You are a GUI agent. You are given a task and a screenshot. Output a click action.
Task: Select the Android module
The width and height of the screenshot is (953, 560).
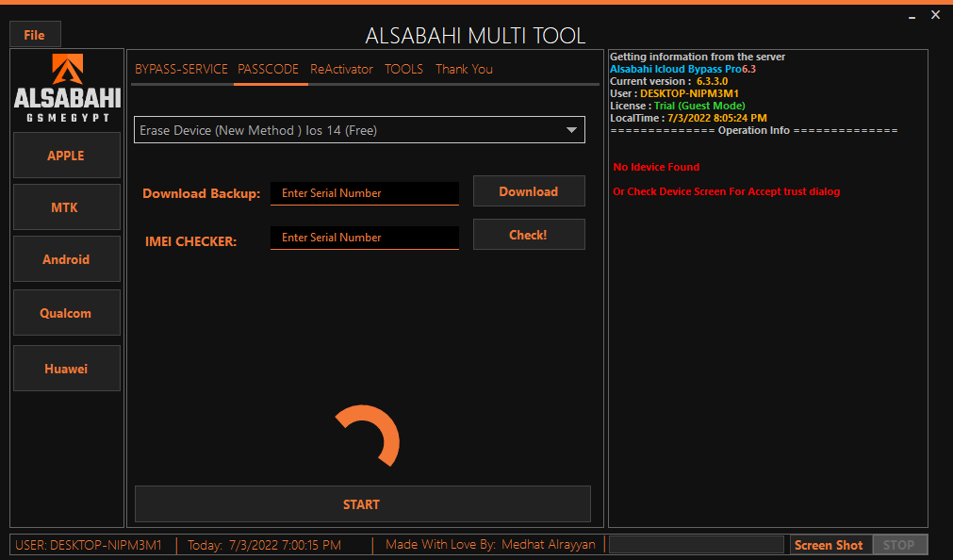66,258
